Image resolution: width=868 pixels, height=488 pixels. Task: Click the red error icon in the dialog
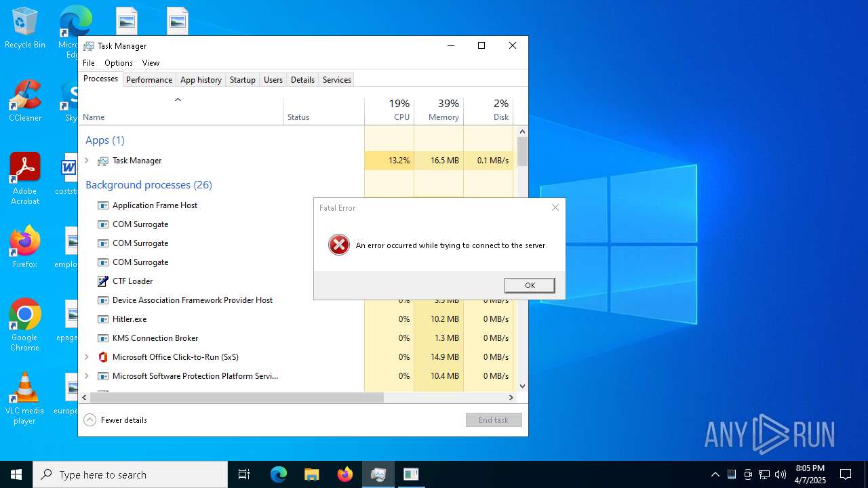pos(339,245)
